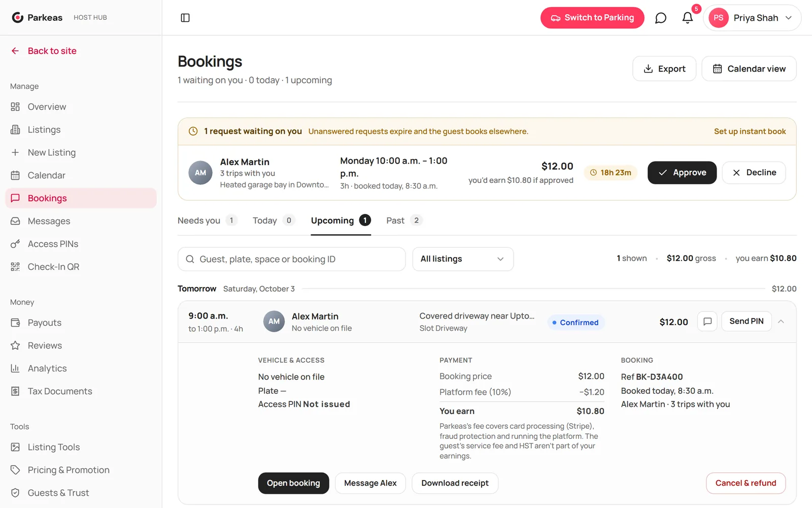812x508 pixels.
Task: Click the '1 request waiting on you' heading
Action: pos(253,132)
